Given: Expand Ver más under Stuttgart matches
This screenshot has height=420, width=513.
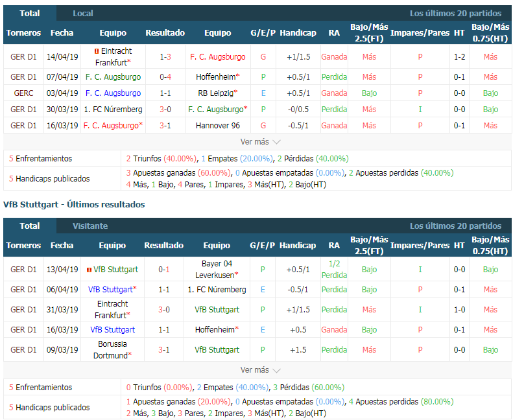Looking at the screenshot, I should 261,370.
